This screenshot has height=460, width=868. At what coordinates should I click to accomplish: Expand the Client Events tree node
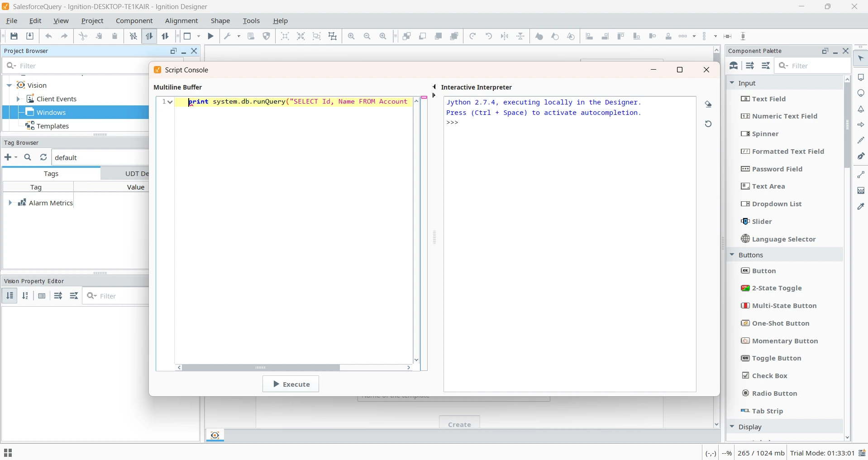pyautogui.click(x=18, y=99)
